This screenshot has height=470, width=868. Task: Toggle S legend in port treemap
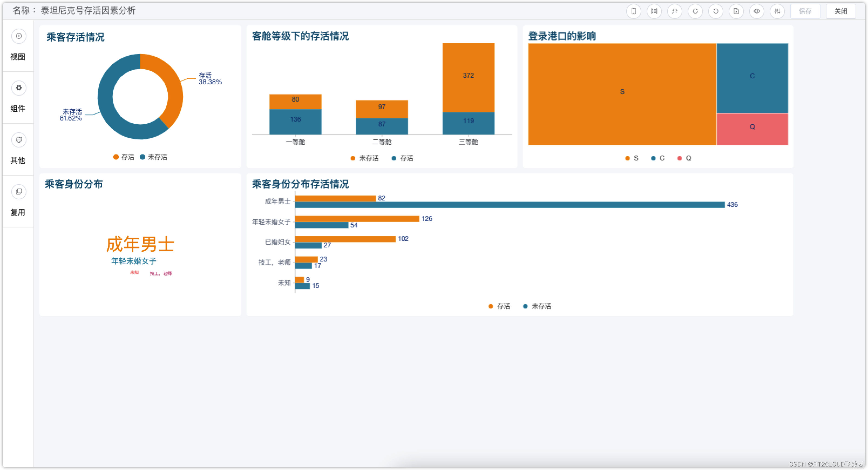tap(632, 159)
